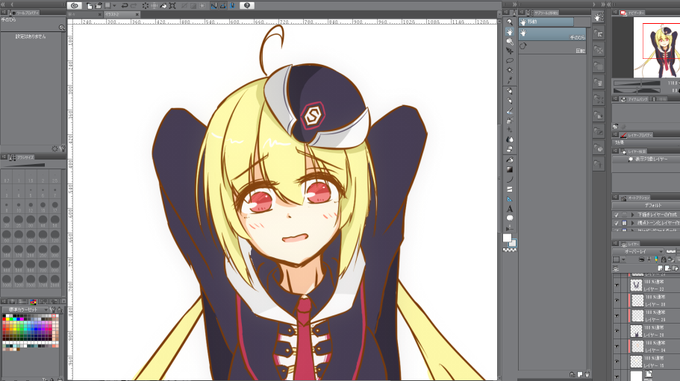Click the Navigator preview thumbnail

click(656, 47)
